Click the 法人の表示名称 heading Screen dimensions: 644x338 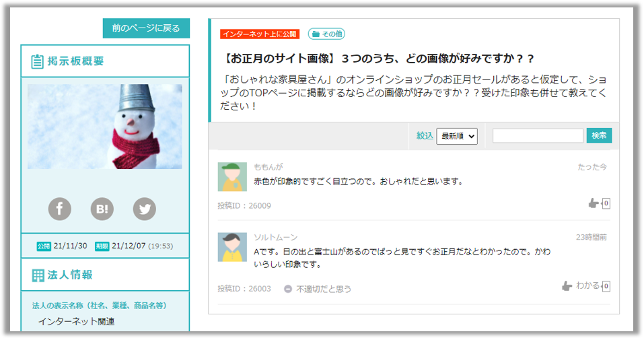coord(100,306)
